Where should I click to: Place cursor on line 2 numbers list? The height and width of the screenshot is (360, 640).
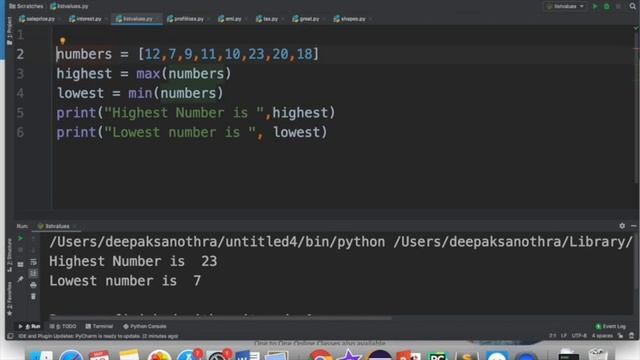[229, 54]
